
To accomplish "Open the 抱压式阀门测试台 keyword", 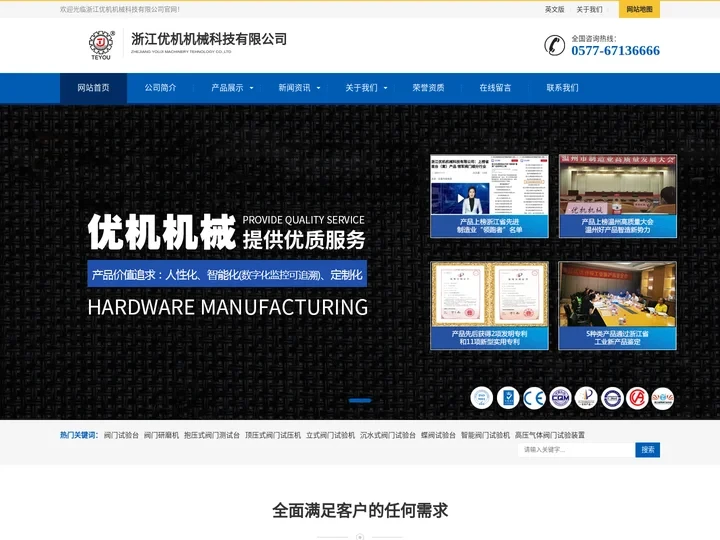I will (x=212, y=435).
